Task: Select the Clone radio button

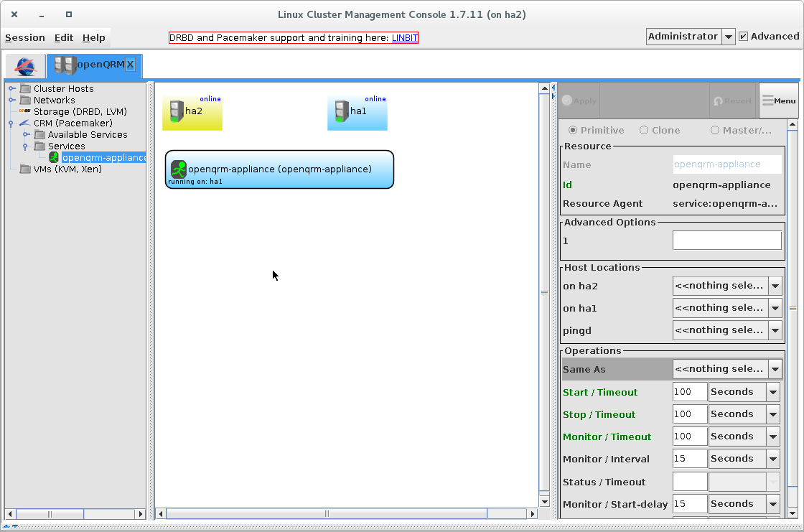Action: tap(644, 130)
